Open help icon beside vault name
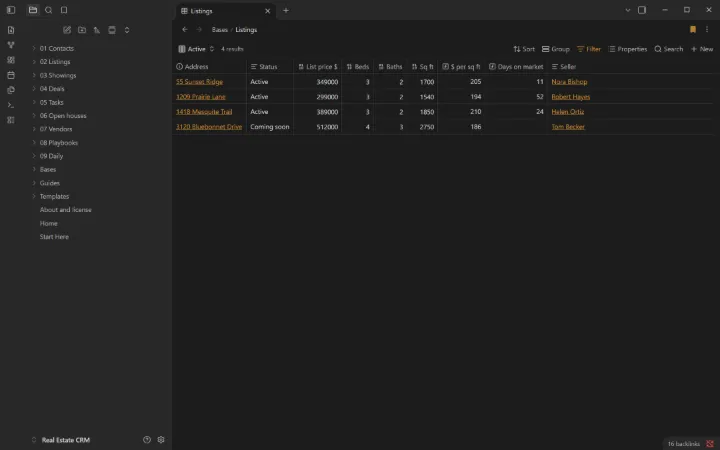 pyautogui.click(x=147, y=439)
